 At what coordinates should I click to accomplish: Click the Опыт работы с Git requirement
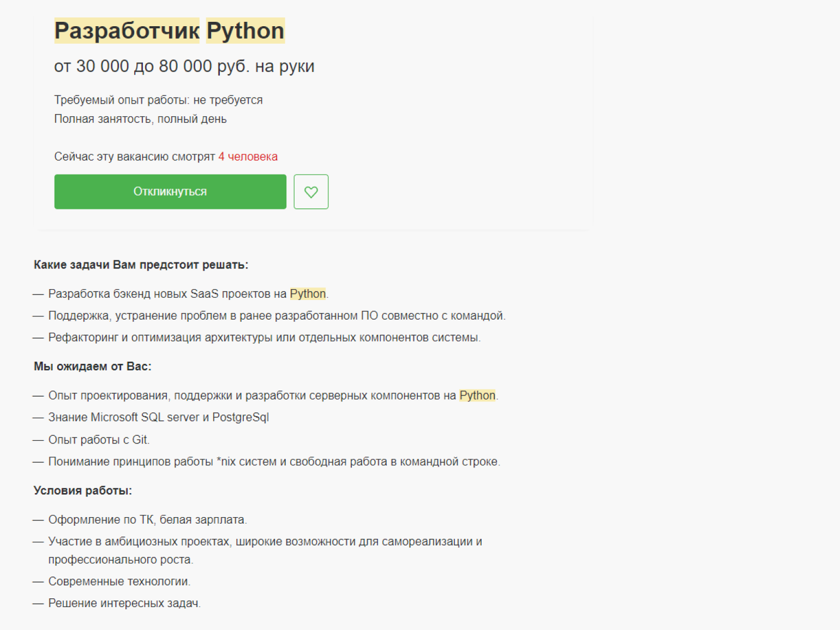(x=99, y=440)
